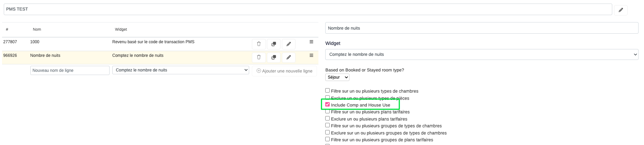The width and height of the screenshot is (644, 145).
Task: Delete the Nombre de nuits row
Action: pyautogui.click(x=259, y=58)
